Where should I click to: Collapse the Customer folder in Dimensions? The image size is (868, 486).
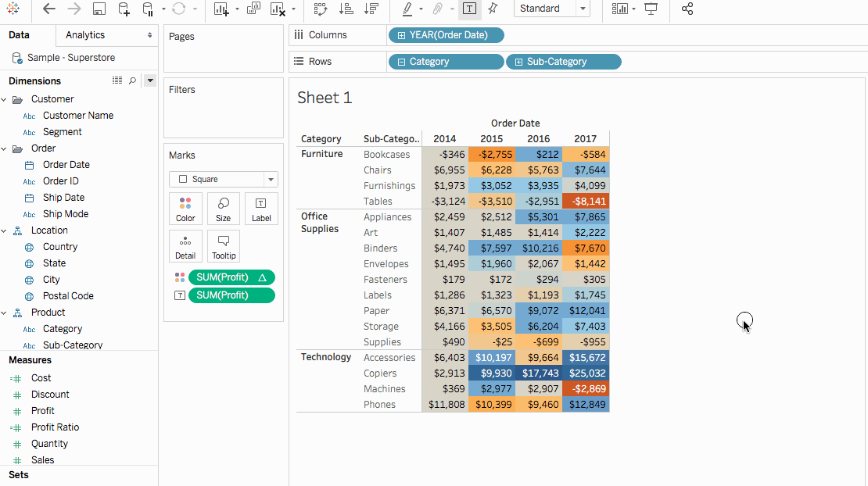pyautogui.click(x=6, y=98)
